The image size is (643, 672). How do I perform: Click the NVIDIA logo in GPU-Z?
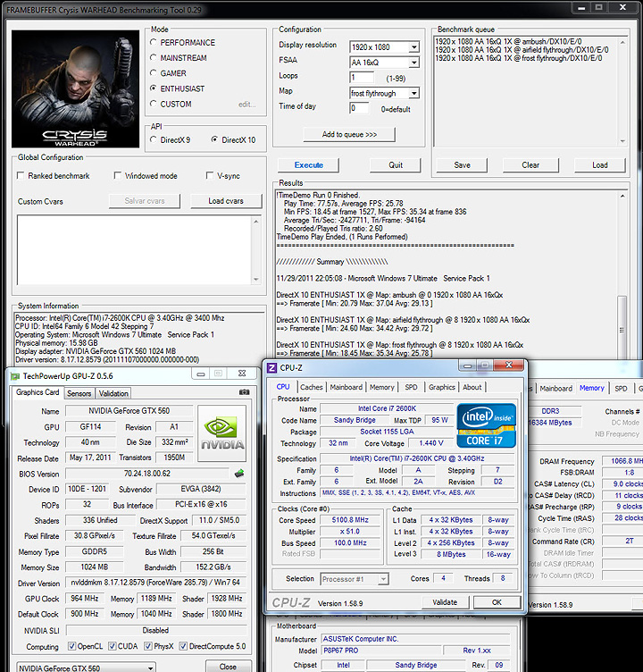221,433
